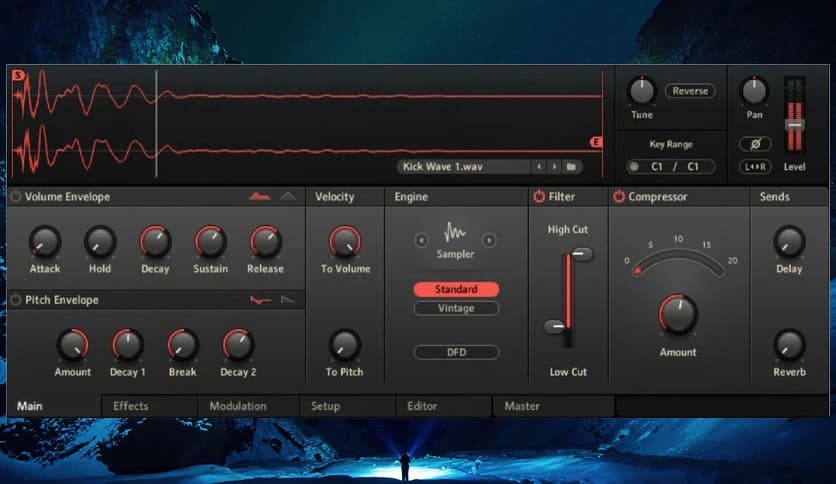
Task: Click the Decay 1 knob
Action: [x=127, y=345]
